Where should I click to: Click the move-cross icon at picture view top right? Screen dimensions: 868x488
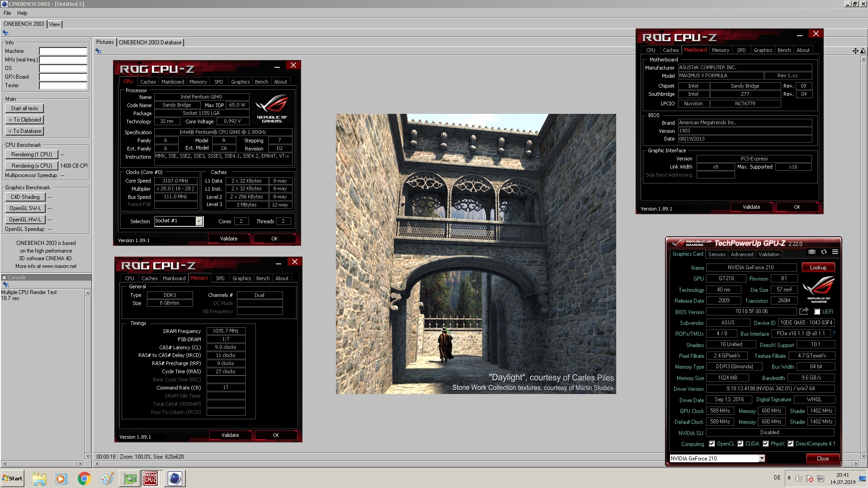[x=855, y=51]
